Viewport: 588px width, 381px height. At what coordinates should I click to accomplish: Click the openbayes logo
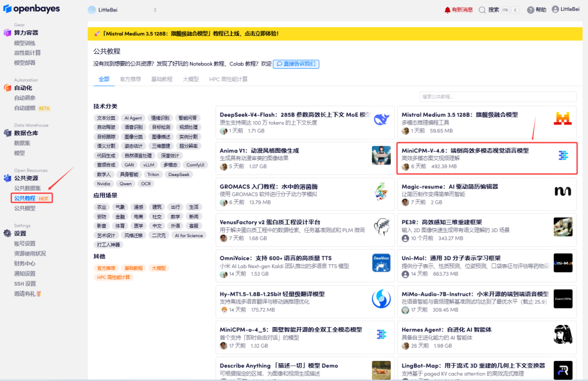(32, 9)
